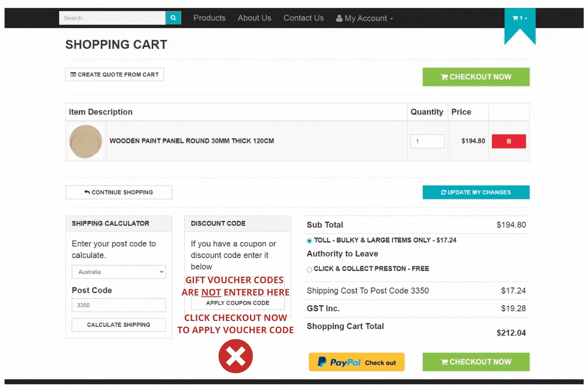Click Update My Changes refresh button
The image size is (588, 392).
point(476,192)
